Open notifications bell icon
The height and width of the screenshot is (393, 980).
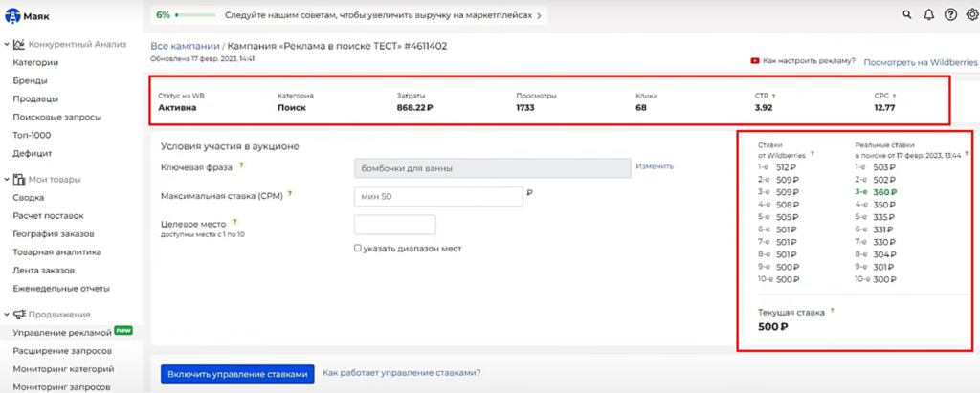[928, 14]
